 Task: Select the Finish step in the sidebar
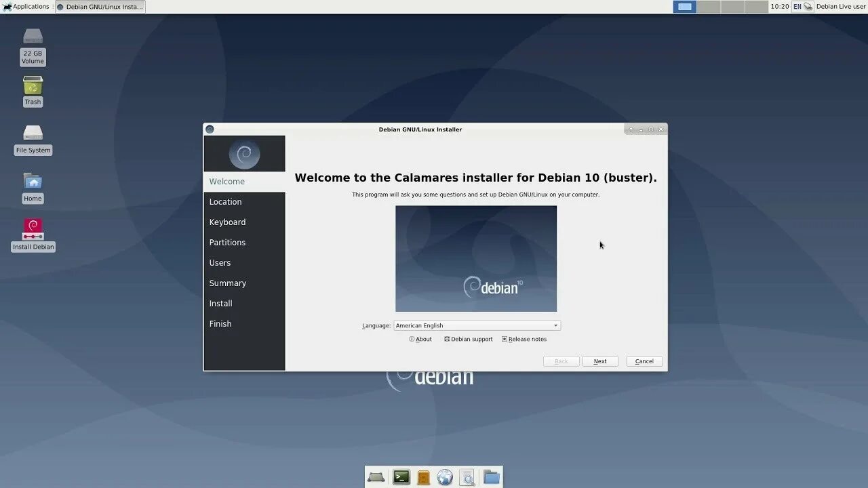[244, 324]
